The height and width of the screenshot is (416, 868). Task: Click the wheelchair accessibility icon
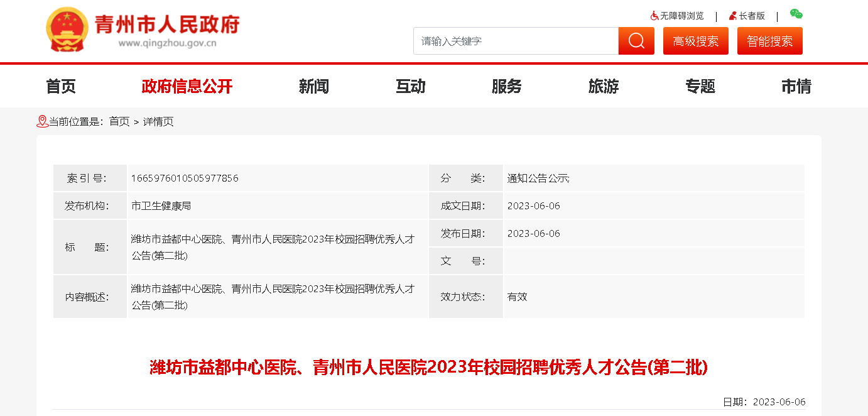654,16
